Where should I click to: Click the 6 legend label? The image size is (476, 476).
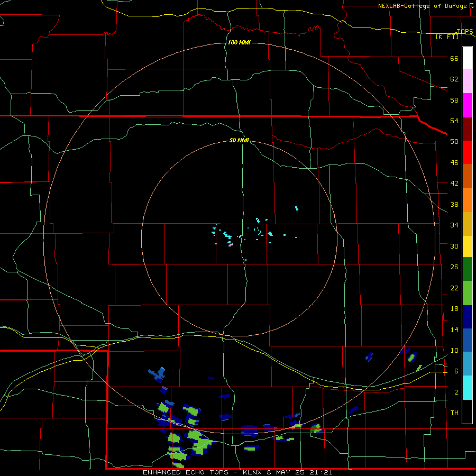456,371
